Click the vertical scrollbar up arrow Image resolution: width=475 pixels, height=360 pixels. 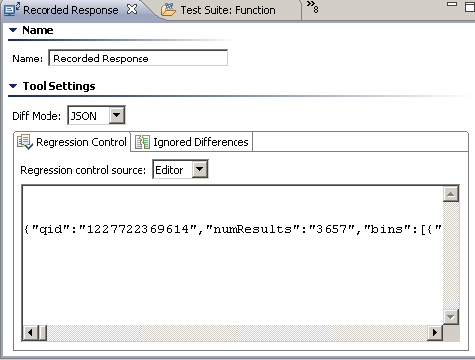(x=451, y=194)
